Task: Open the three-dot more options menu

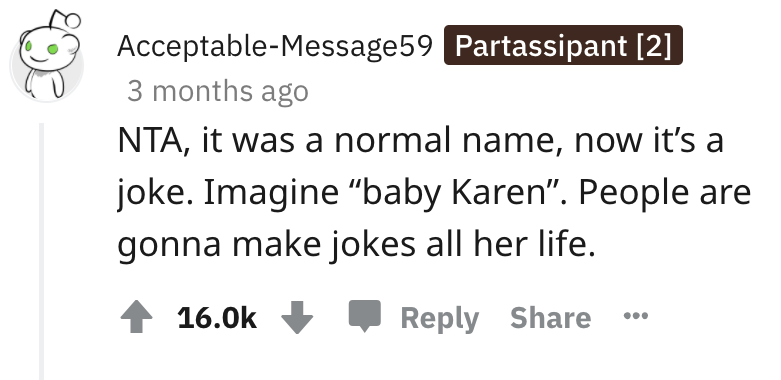Action: click(x=636, y=315)
